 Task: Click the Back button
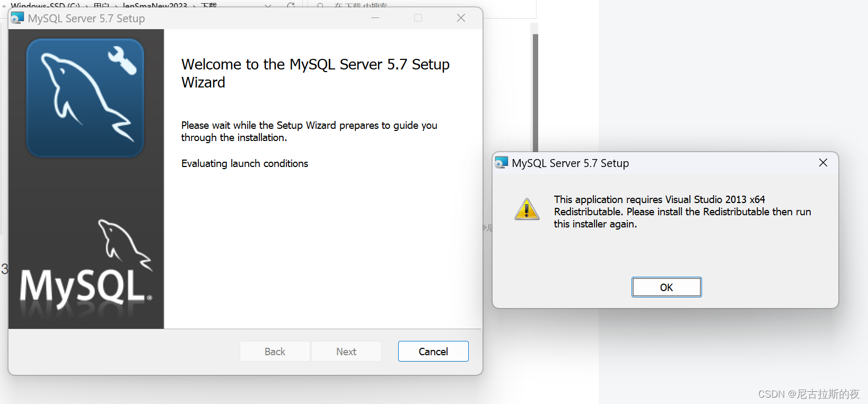coord(275,351)
